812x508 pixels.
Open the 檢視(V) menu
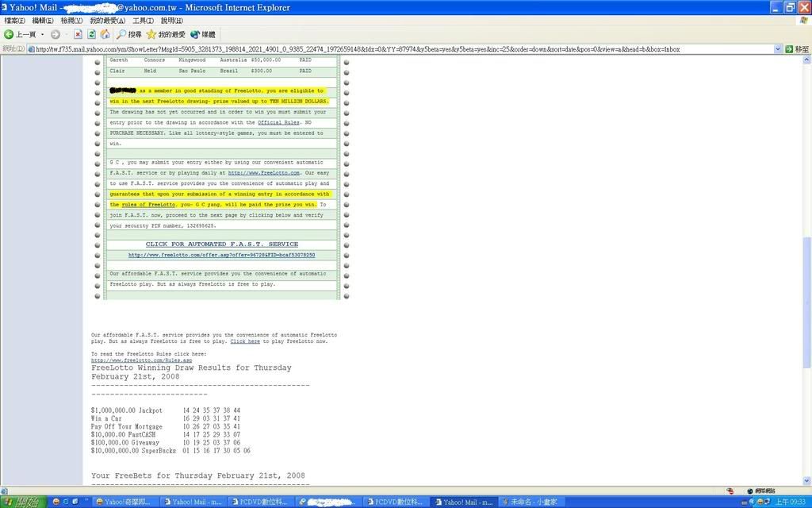[x=71, y=20]
